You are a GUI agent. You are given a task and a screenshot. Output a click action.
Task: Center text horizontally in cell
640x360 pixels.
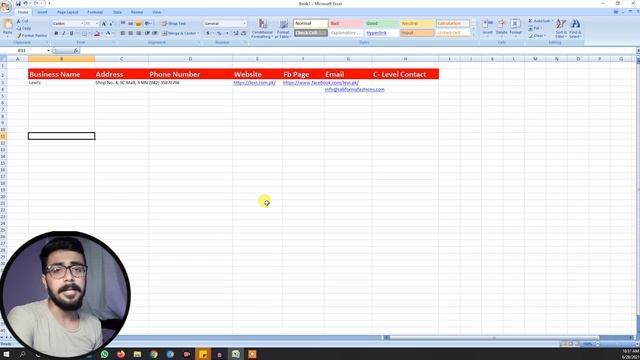click(131, 33)
